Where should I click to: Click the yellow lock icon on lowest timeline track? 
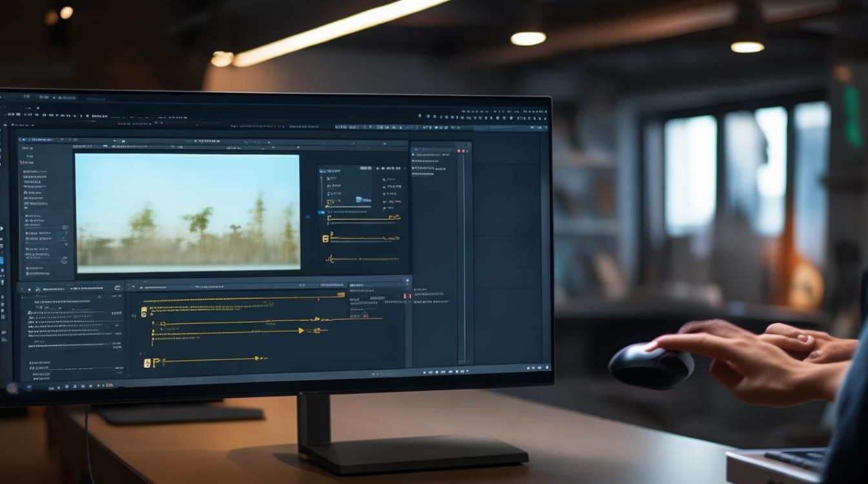[147, 363]
